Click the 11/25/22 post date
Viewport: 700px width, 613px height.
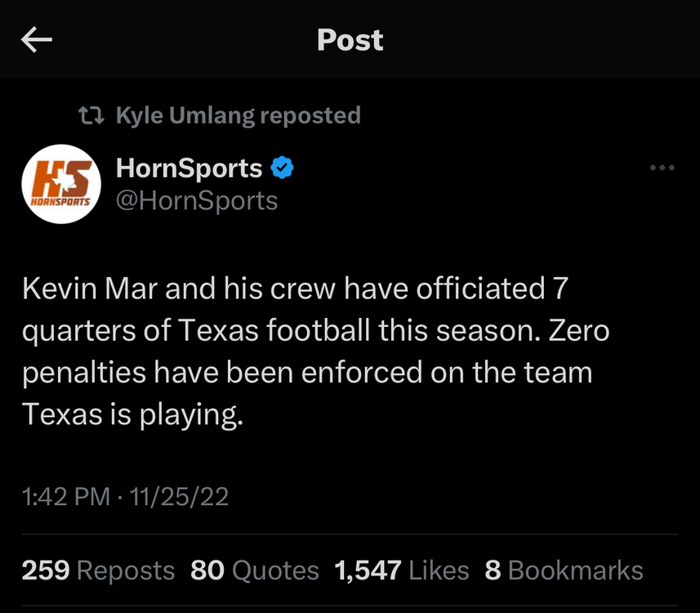coord(178,497)
